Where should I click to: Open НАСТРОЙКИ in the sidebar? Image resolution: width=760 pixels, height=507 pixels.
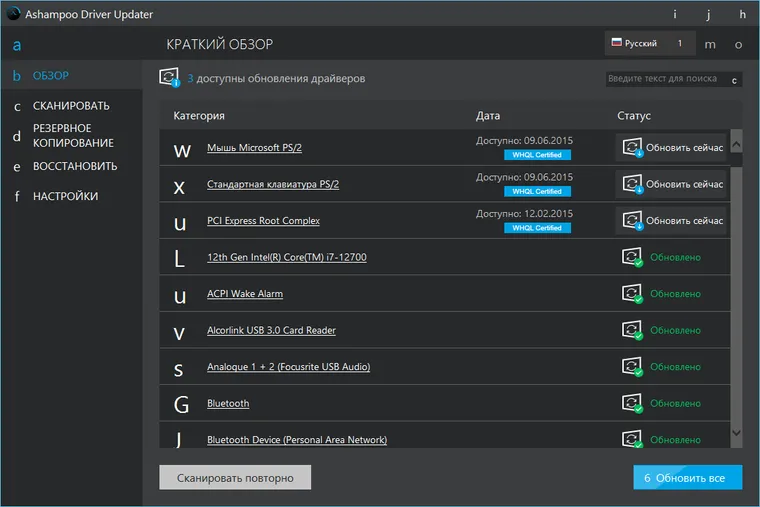pyautogui.click(x=72, y=196)
